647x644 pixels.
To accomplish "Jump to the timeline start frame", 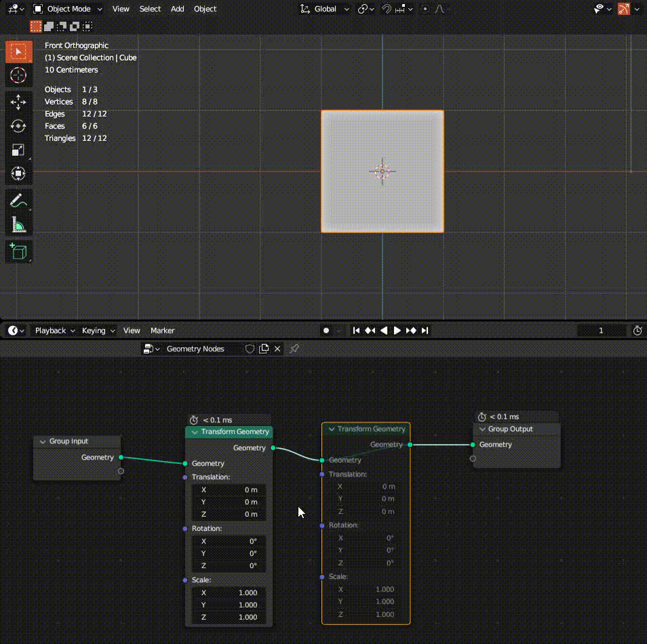I will pyautogui.click(x=356, y=330).
